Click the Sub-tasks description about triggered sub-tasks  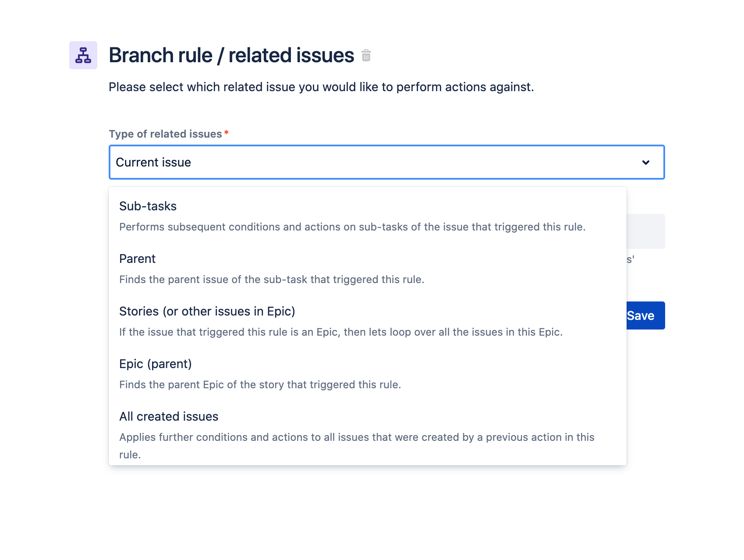tap(352, 227)
